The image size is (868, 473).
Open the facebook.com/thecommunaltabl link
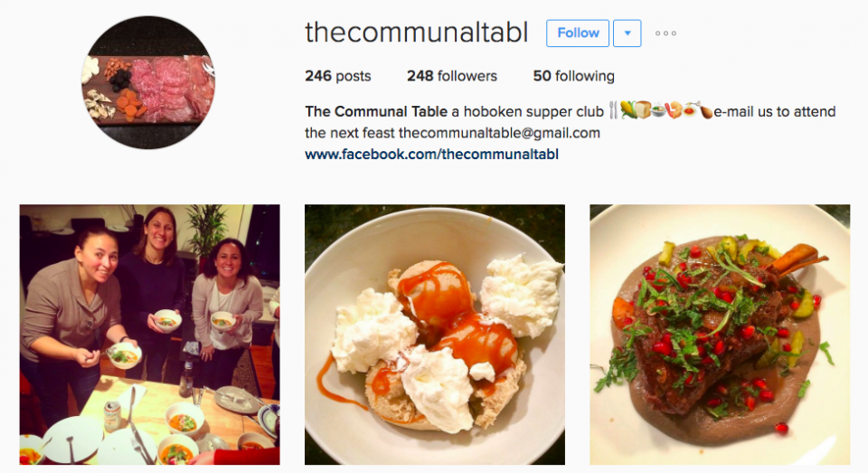click(x=432, y=154)
